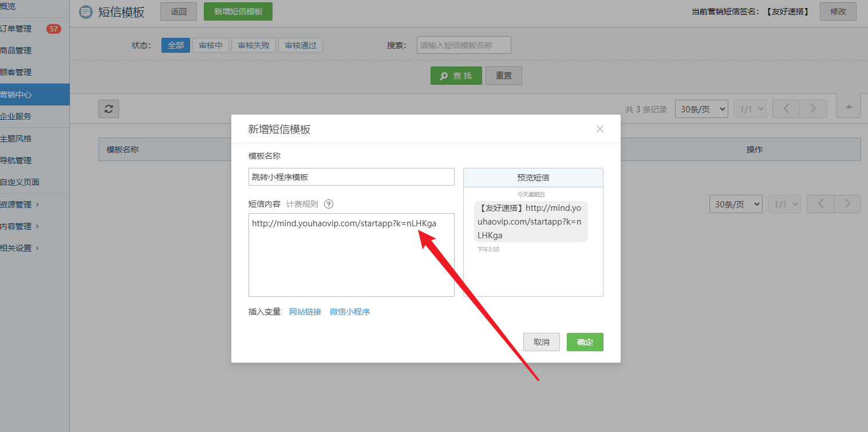The width and height of the screenshot is (868, 432).
Task: Click the green 新增短信模板 button
Action: [238, 11]
